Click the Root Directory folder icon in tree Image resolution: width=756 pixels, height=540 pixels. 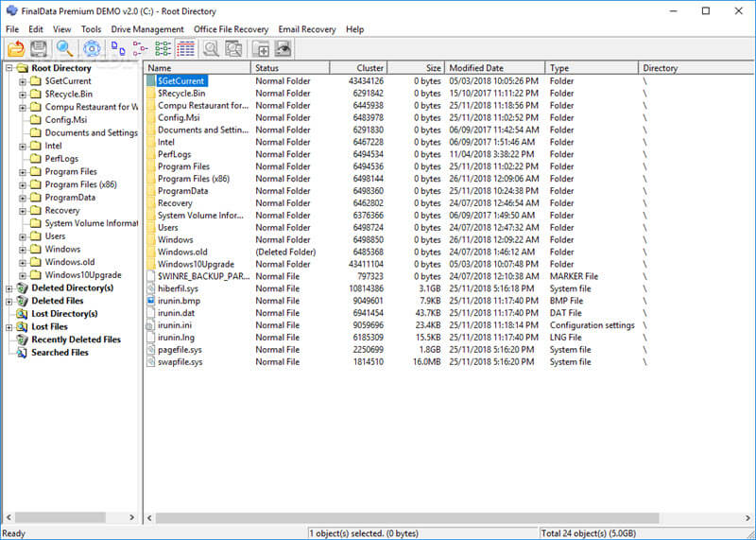point(22,68)
